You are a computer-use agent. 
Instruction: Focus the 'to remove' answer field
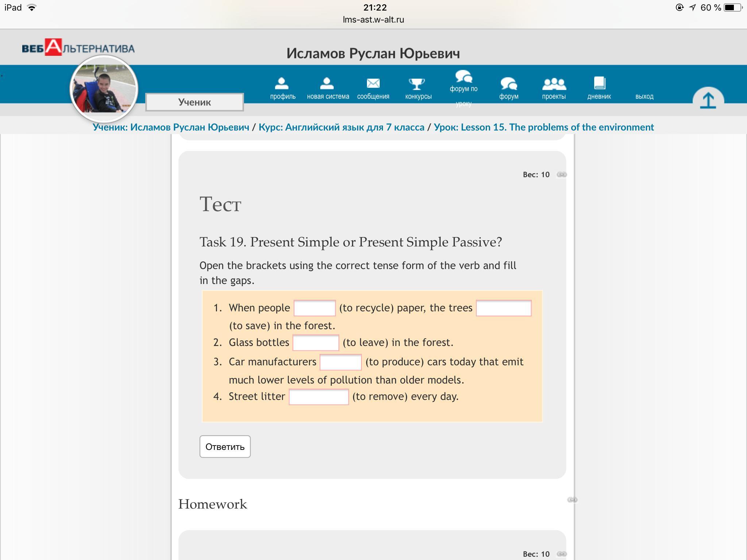click(318, 397)
